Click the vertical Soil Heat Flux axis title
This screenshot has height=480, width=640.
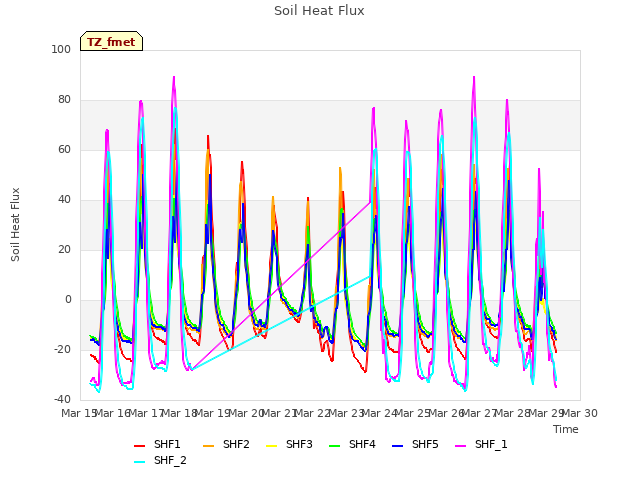click(15, 224)
